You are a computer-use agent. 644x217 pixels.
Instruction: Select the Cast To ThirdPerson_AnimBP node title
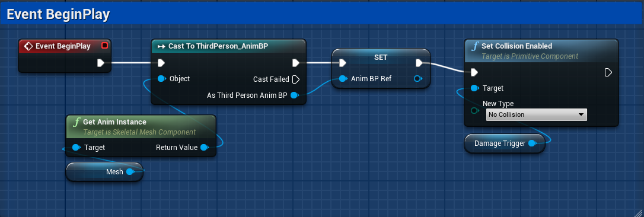[x=218, y=46]
